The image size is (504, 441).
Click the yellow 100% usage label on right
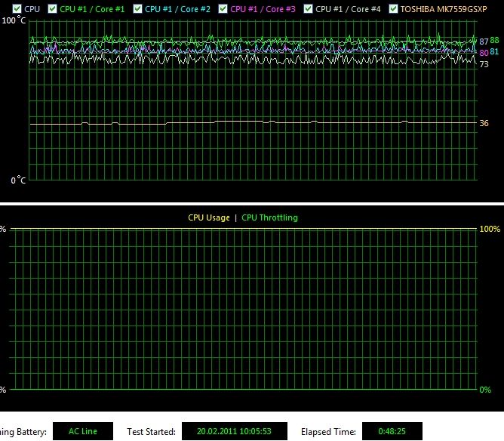(x=490, y=228)
